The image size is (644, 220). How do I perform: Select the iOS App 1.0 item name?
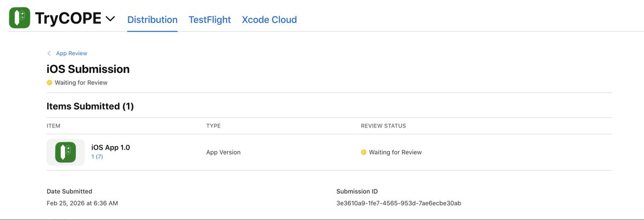click(111, 148)
